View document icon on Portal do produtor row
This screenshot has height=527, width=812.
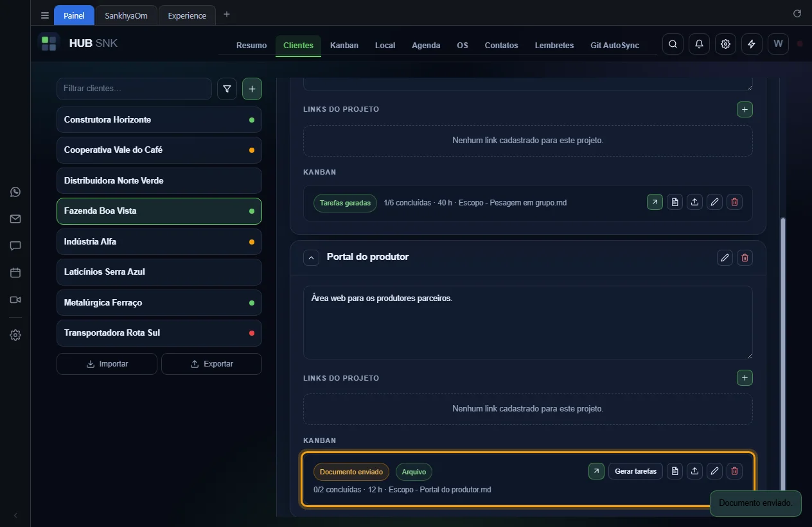point(675,471)
